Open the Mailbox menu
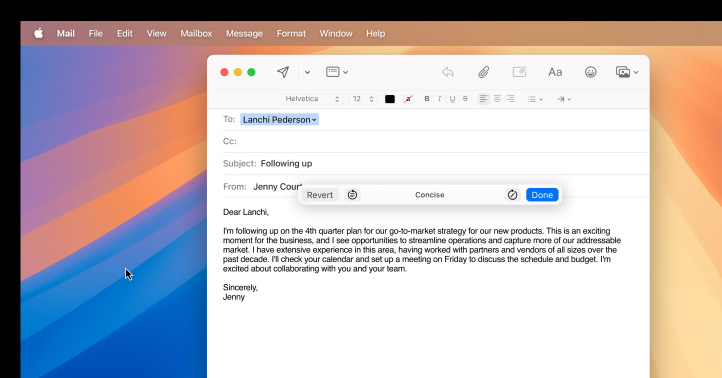This screenshot has height=378, width=722. click(x=196, y=33)
